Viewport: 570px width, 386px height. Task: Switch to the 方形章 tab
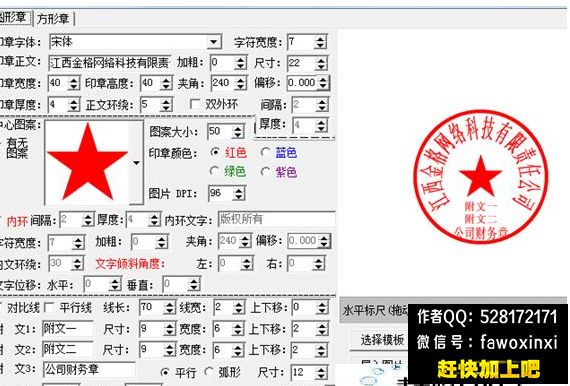pos(53,18)
